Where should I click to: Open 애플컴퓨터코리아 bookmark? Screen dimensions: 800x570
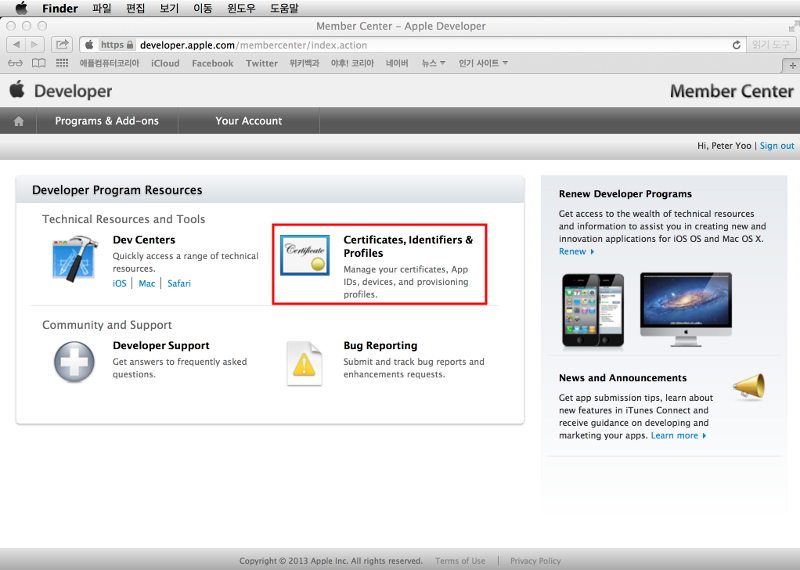(x=109, y=63)
